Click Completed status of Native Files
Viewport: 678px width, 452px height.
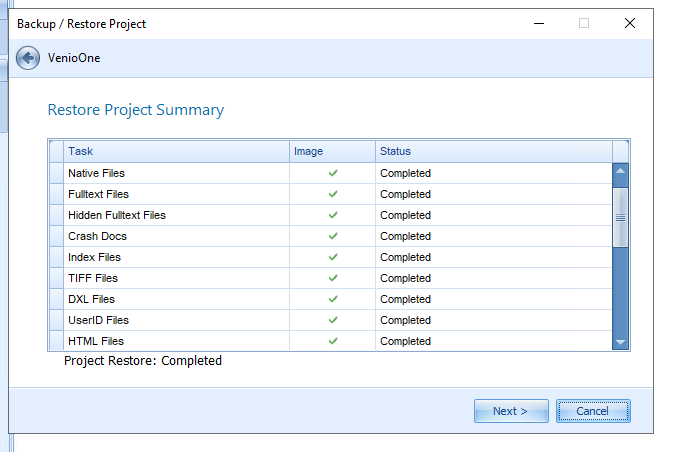406,173
